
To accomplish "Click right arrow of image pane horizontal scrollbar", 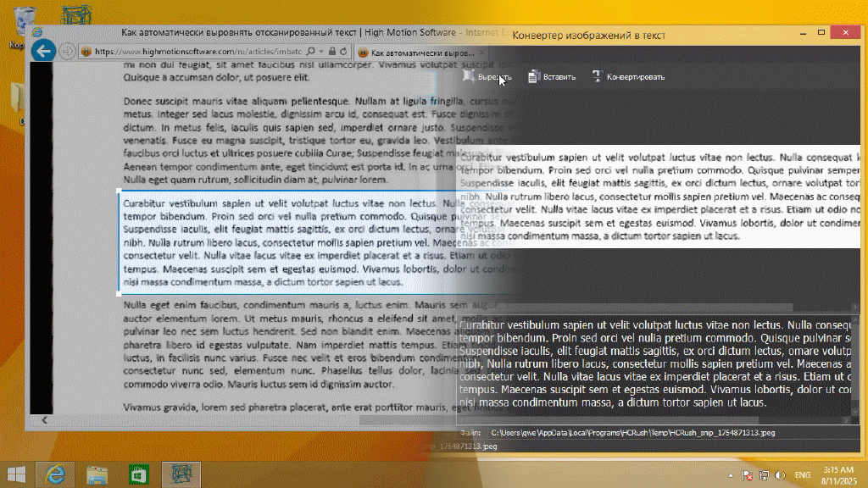I will [x=854, y=308].
